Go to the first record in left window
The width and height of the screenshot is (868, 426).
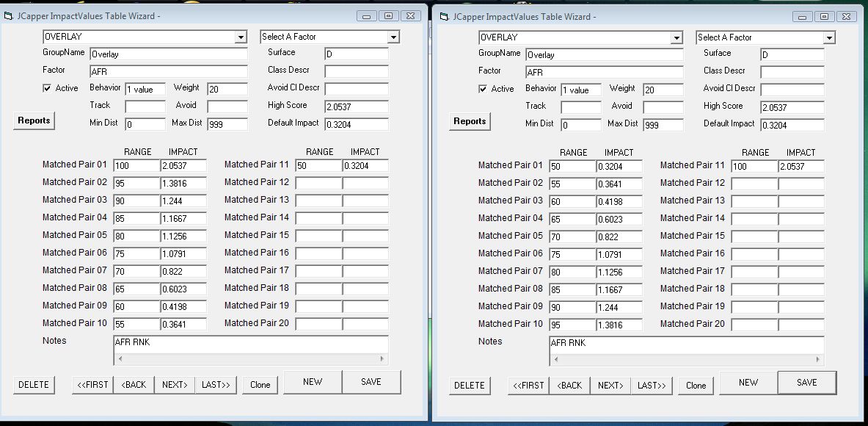92,385
